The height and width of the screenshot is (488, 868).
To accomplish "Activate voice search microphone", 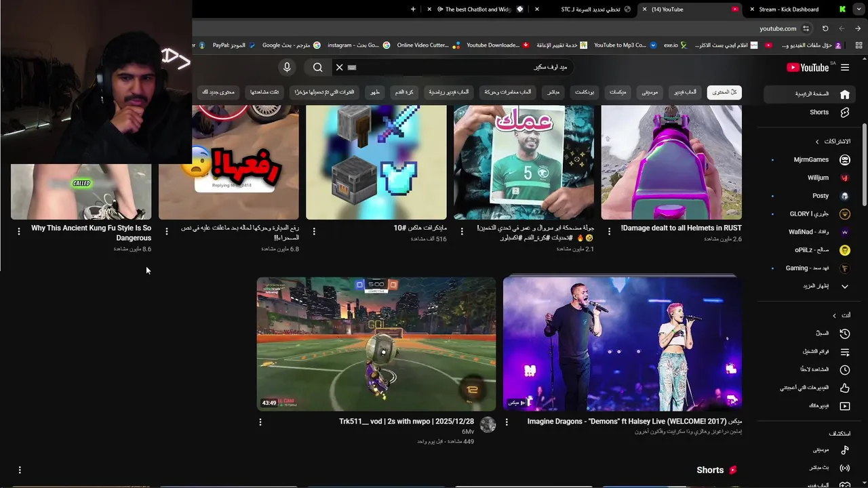I will coord(287,67).
